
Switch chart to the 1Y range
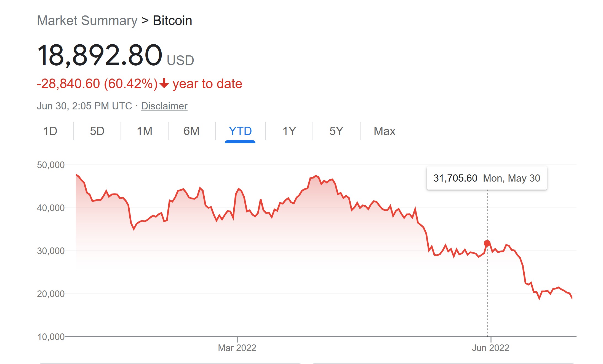click(289, 131)
